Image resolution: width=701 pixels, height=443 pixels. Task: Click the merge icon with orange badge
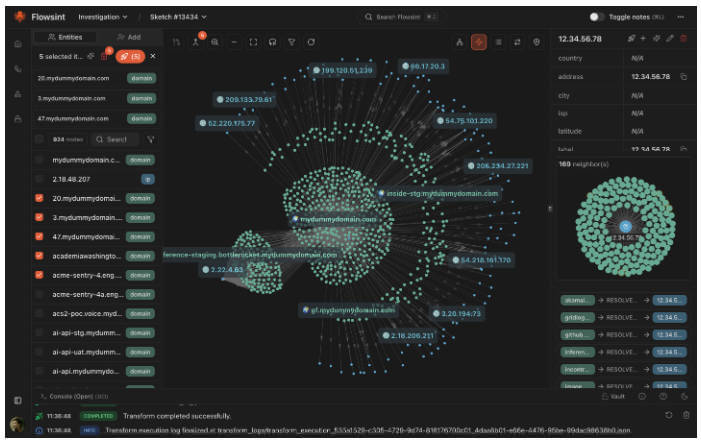click(196, 42)
